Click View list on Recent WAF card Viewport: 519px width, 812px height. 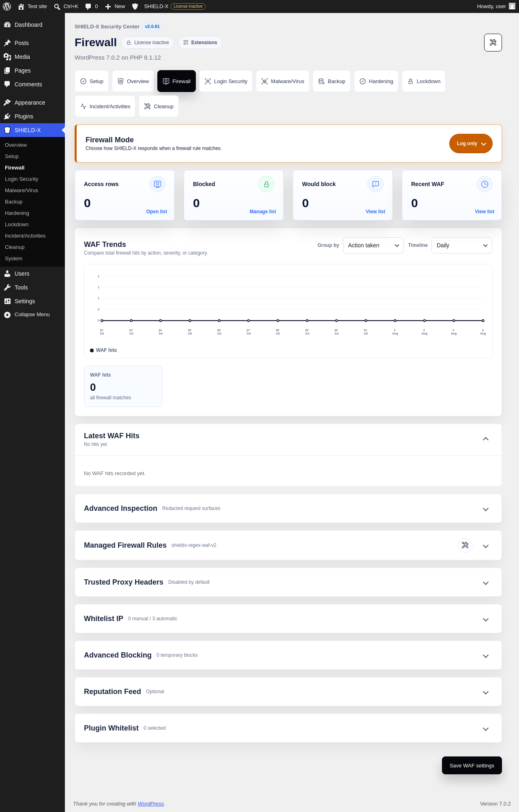[x=485, y=212]
